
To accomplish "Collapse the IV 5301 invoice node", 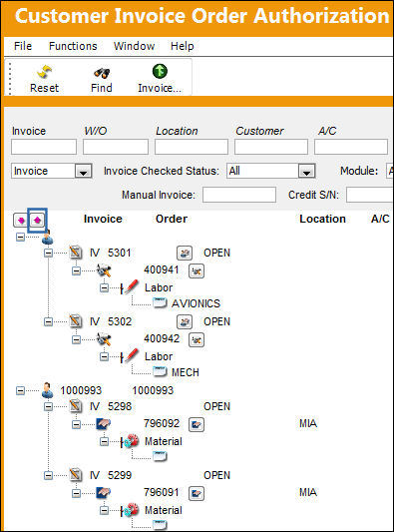I will (49, 253).
